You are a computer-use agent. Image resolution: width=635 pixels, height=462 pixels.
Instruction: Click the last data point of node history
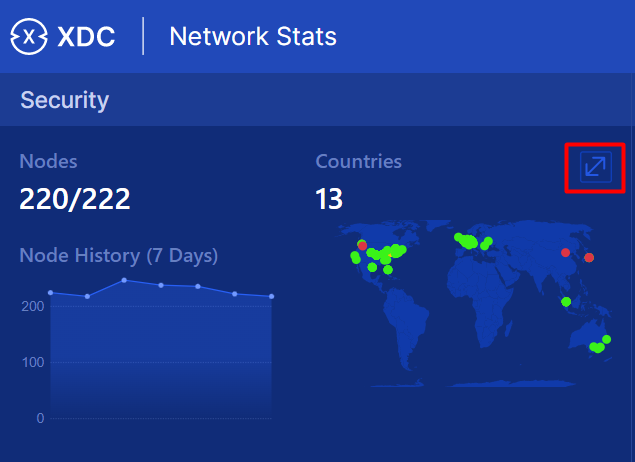[271, 296]
